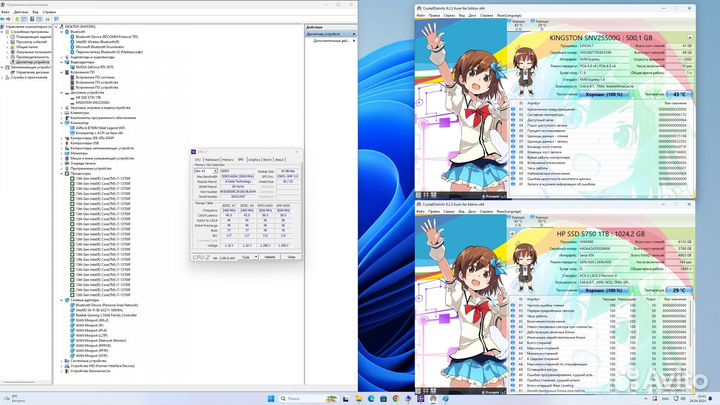Click next-disk arrow beside KINGSTON title
This screenshot has height=405, width=720.
[x=690, y=38]
